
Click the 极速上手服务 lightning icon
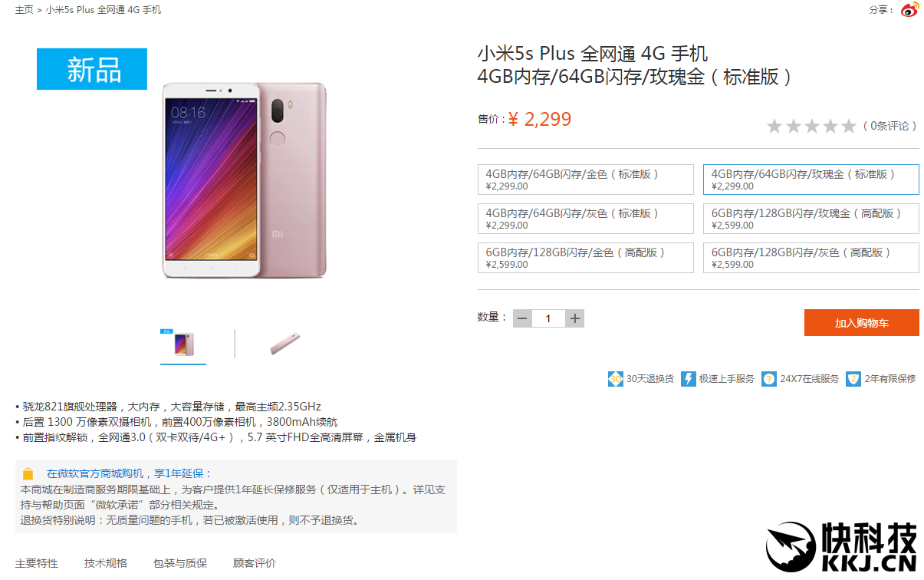(x=688, y=379)
